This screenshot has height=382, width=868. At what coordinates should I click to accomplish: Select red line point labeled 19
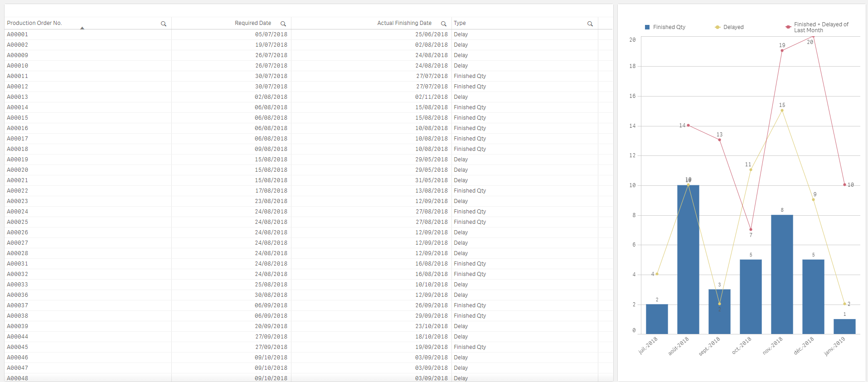click(x=782, y=50)
